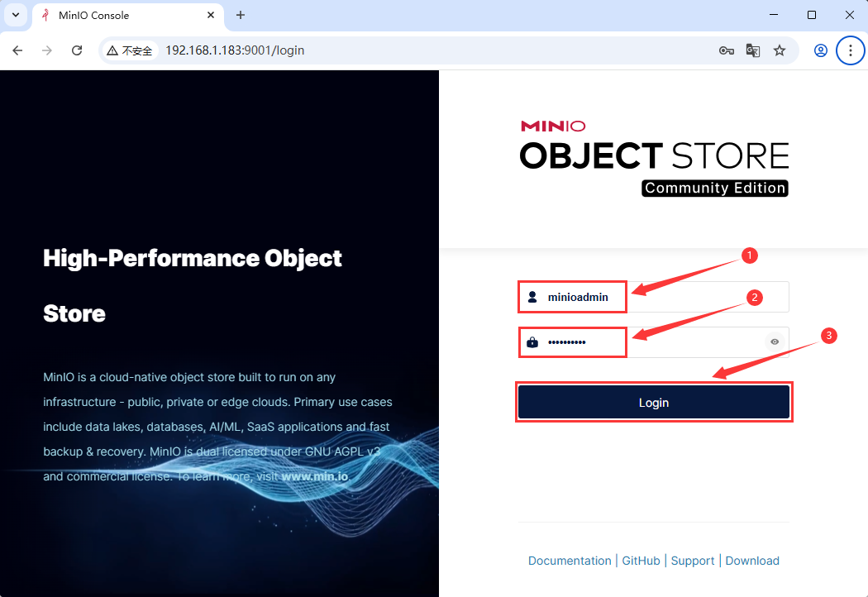Open the GitHub link
Viewport: 868px width, 597px height.
point(641,561)
